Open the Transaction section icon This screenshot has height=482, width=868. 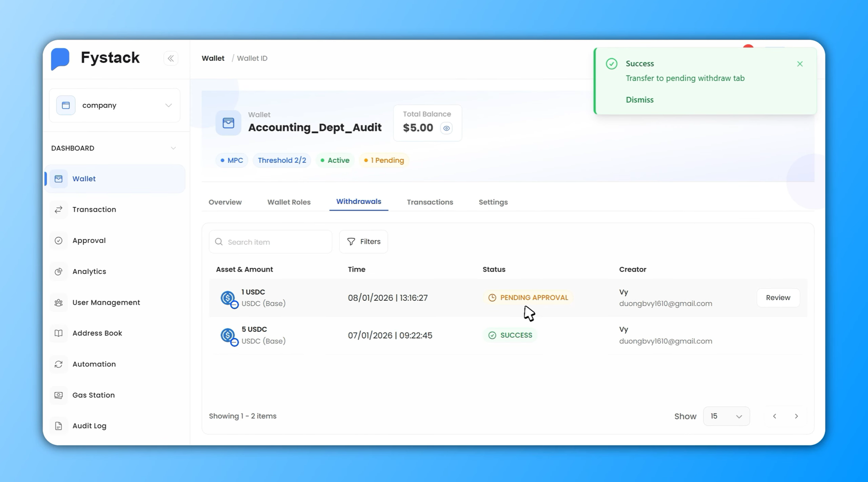coord(59,210)
